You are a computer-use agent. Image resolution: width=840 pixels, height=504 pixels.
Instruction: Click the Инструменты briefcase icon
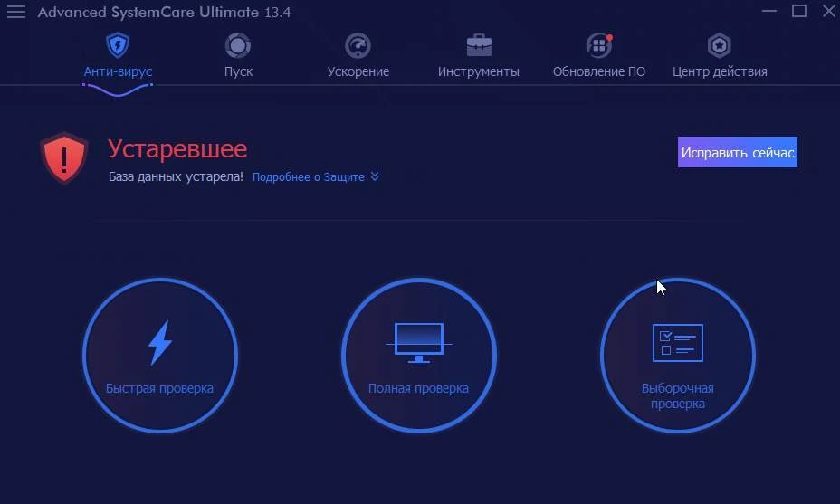click(x=479, y=45)
